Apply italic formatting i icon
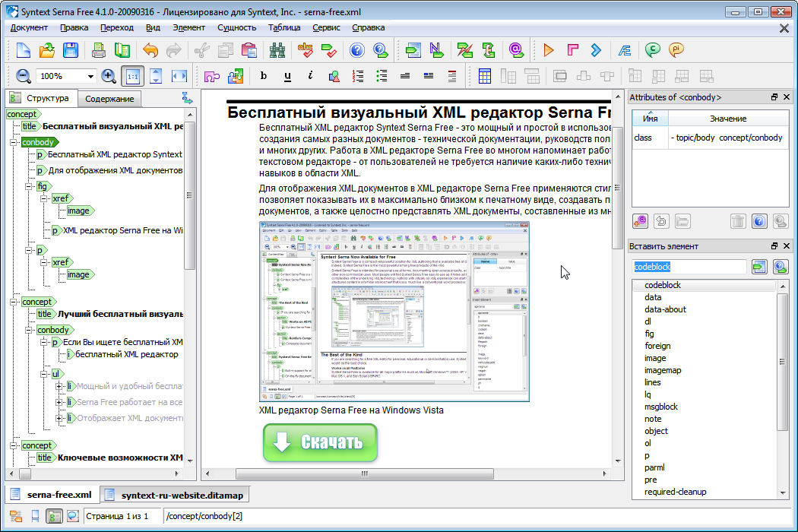This screenshot has width=798, height=532. coord(310,76)
